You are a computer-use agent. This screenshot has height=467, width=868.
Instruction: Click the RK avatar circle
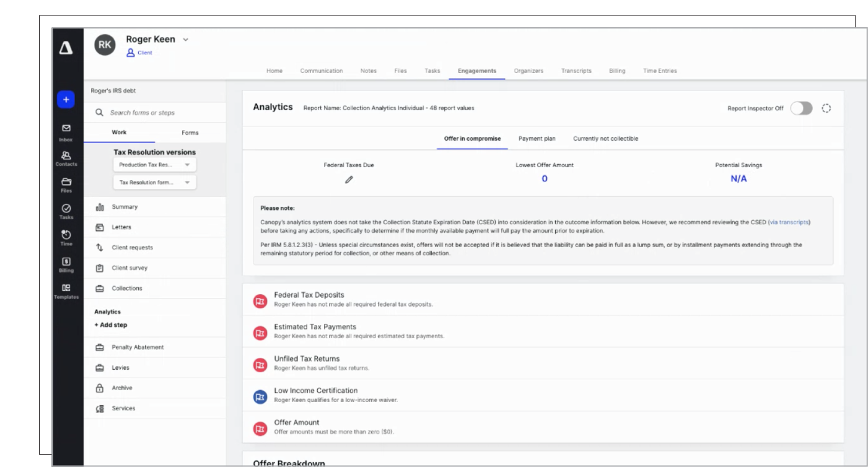pos(105,45)
